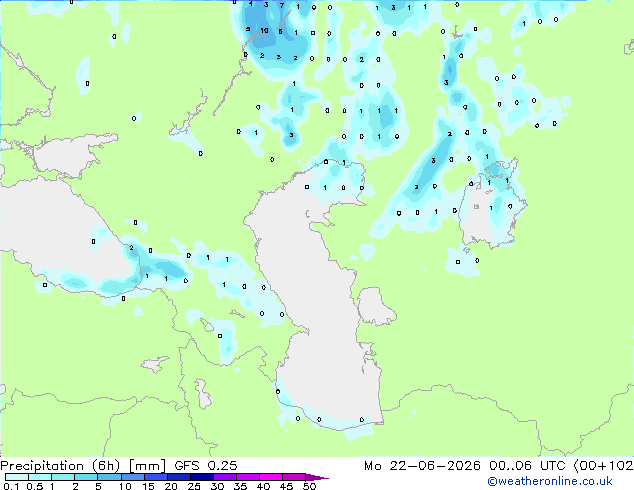Click the 'Mo 22-06-2026 00..06 UTC' timestamp

point(467,466)
